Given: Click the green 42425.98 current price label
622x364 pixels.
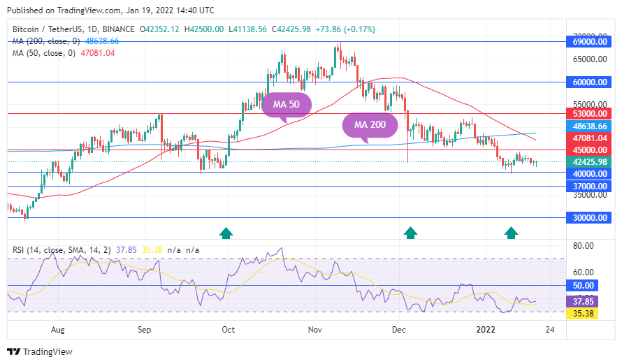Looking at the screenshot, I should 589,161.
